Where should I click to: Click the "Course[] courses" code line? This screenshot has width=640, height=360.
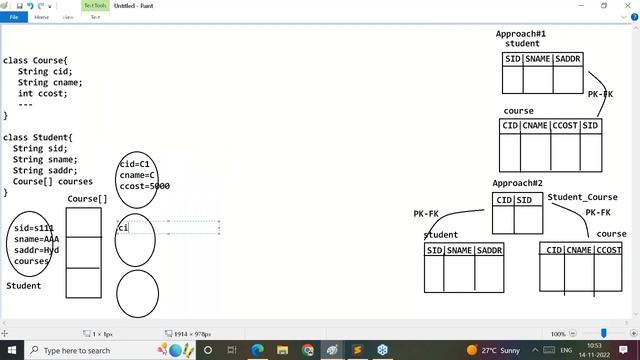click(x=53, y=181)
